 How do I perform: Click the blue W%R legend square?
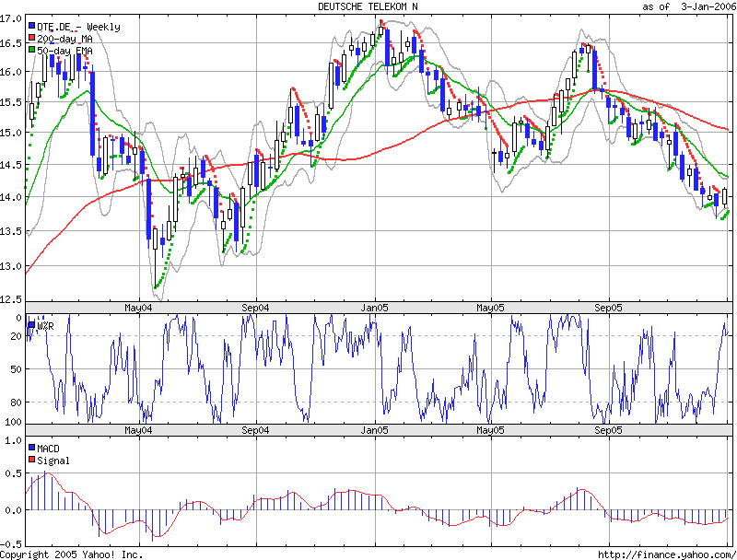coord(31,324)
